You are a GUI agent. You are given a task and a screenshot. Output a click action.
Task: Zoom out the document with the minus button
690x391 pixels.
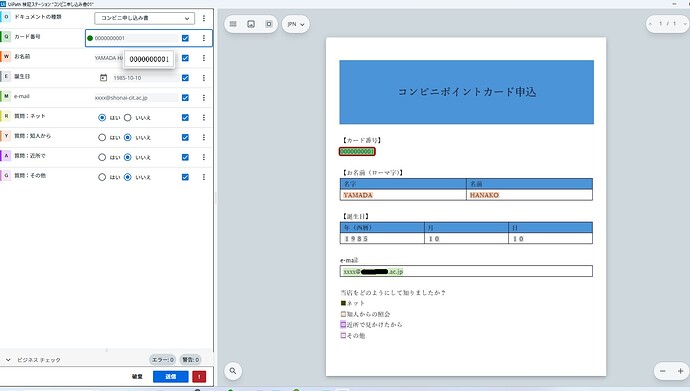(663, 371)
